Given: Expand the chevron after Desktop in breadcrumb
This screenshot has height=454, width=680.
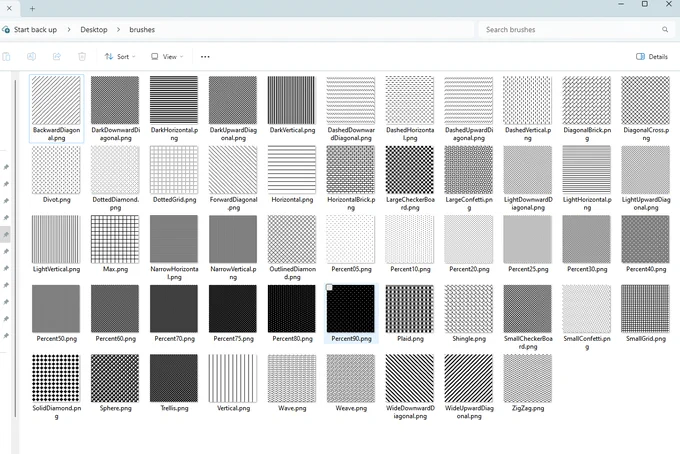Looking at the screenshot, I should [x=118, y=29].
